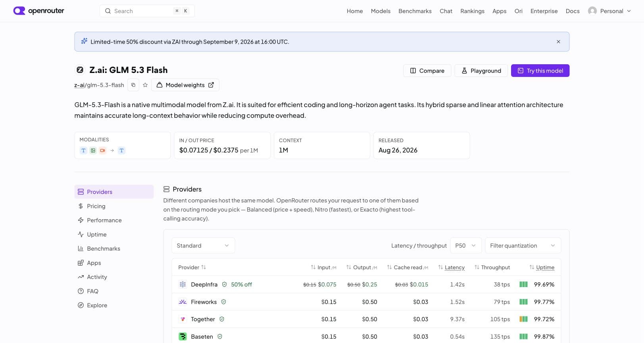
Task: Click the video input modality icon
Action: (102, 151)
